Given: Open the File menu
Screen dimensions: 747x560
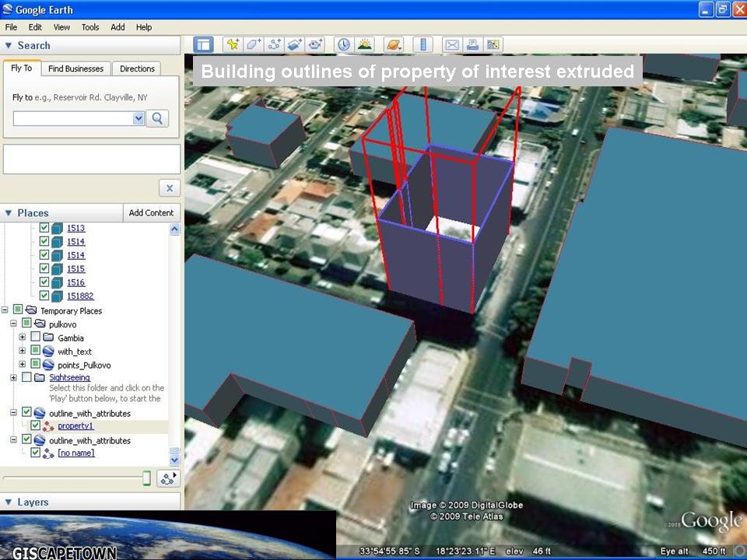Looking at the screenshot, I should [11, 27].
